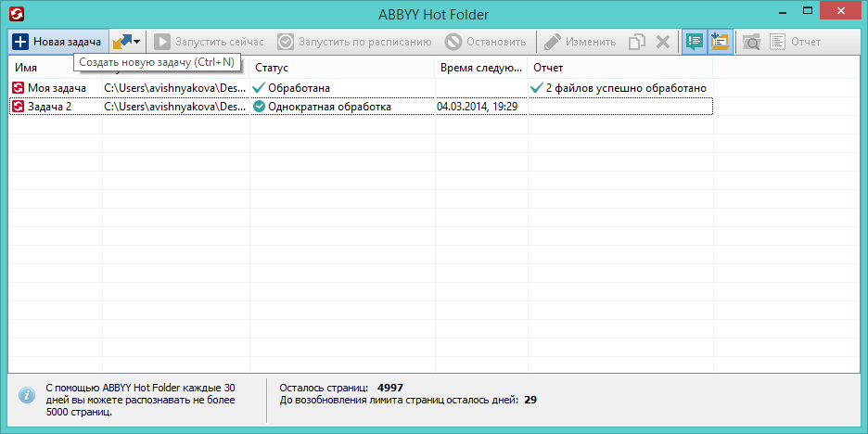The image size is (868, 434).
Task: Click the red icon beside Моя задача
Action: pos(19,88)
